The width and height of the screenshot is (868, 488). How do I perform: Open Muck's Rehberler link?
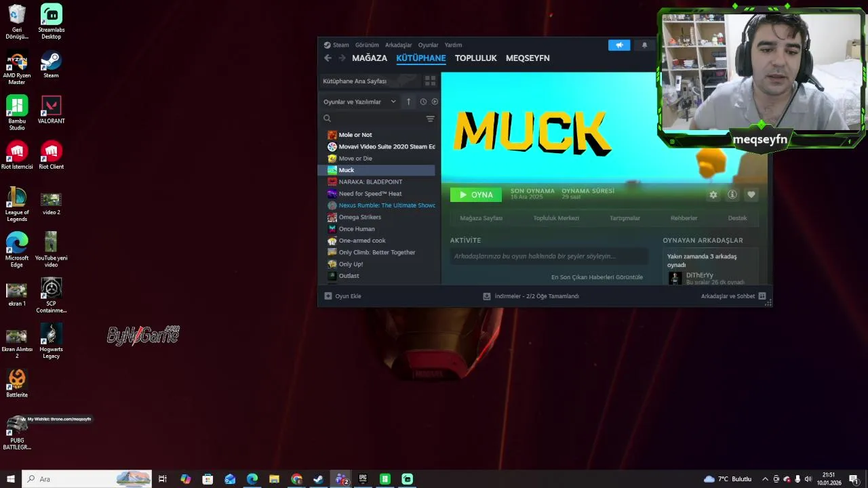[x=684, y=218]
